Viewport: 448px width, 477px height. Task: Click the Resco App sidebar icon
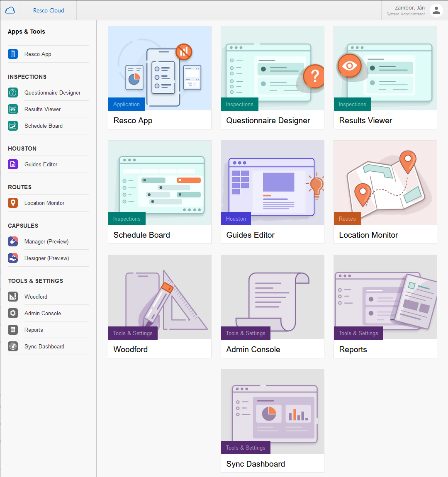(x=13, y=54)
